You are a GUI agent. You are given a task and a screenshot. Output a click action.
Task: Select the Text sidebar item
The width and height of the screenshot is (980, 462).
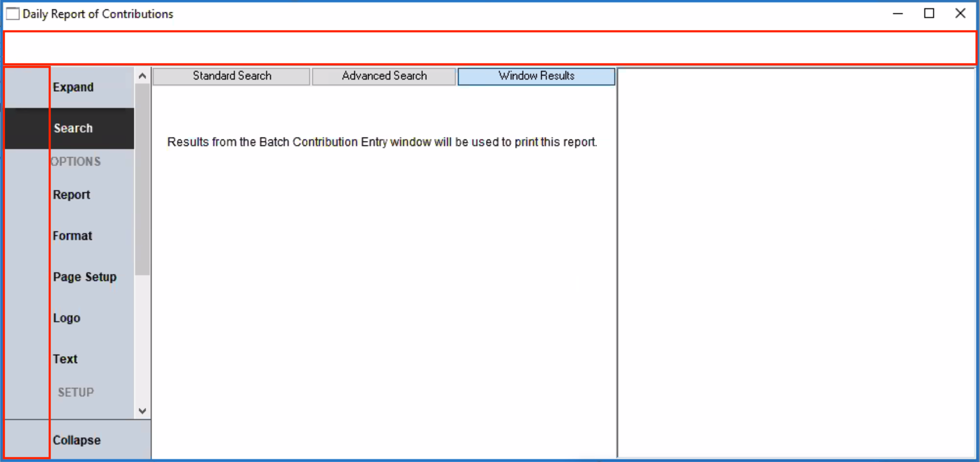click(65, 359)
